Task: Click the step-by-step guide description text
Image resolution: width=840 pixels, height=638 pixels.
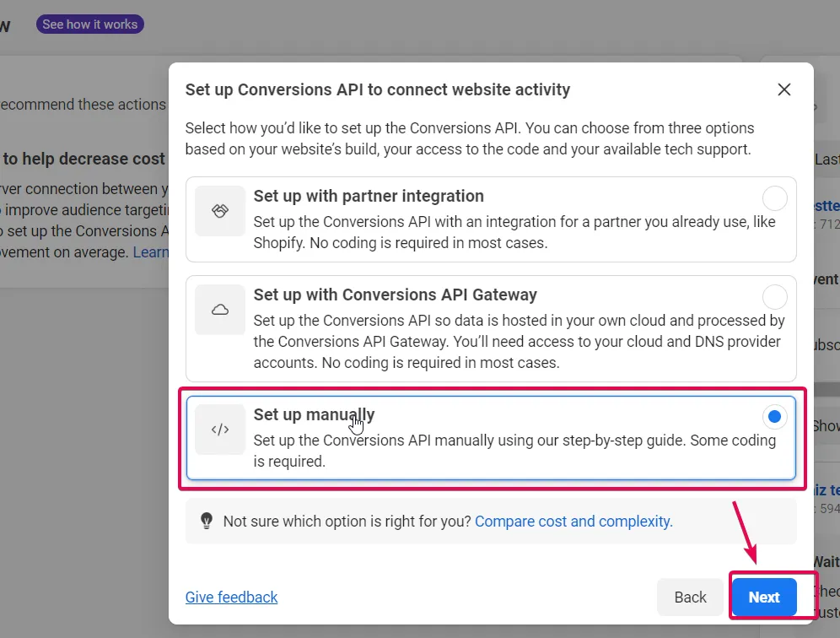Action: 514,451
